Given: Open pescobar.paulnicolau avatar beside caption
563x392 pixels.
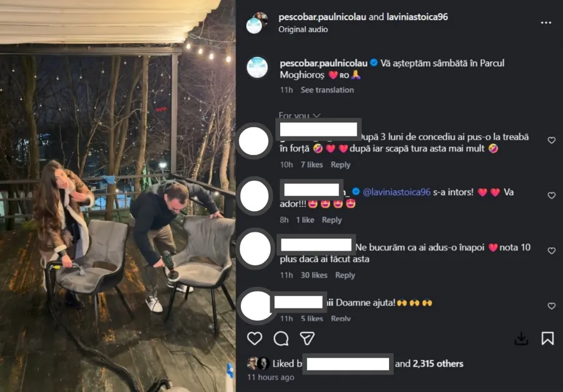Looking at the screenshot, I should click(x=257, y=67).
